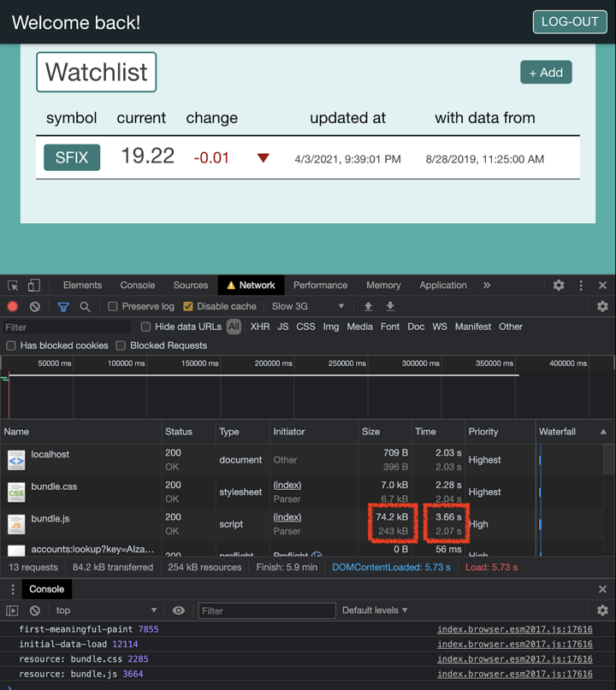The height and width of the screenshot is (690, 616).
Task: Open DevTools settings gear icon
Action: (x=559, y=286)
